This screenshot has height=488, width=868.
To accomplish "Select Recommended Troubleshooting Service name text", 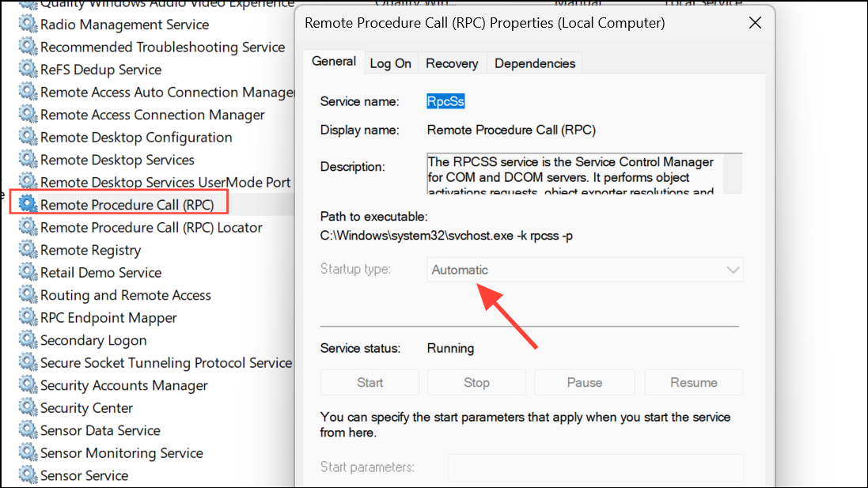I will (163, 47).
